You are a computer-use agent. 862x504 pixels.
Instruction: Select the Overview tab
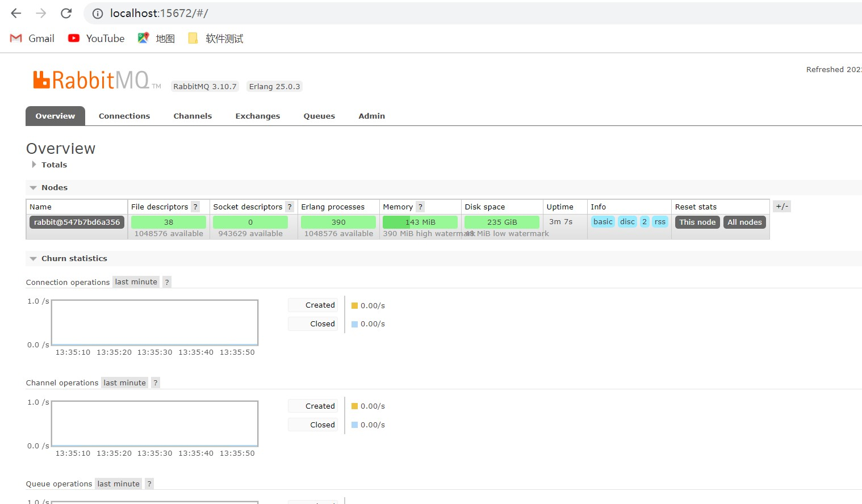(x=55, y=116)
